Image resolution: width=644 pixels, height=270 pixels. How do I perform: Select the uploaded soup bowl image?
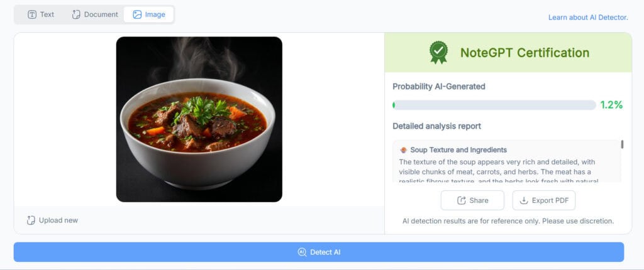[x=199, y=119]
